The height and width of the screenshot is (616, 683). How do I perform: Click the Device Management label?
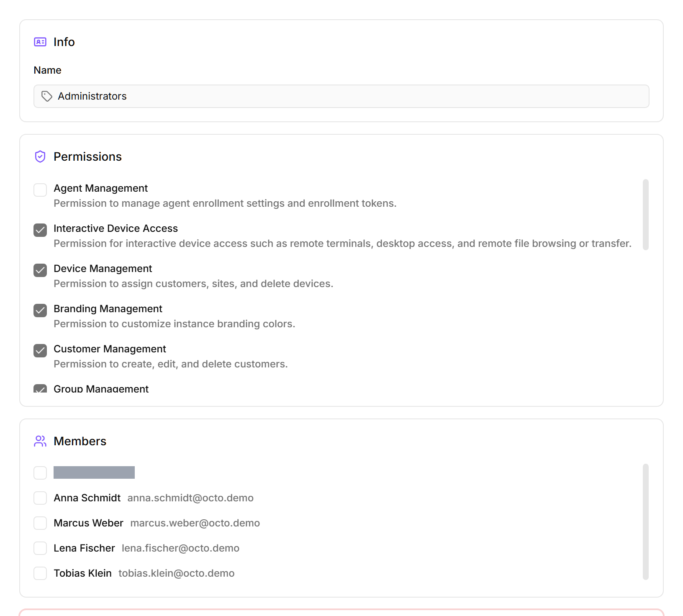[x=103, y=269]
